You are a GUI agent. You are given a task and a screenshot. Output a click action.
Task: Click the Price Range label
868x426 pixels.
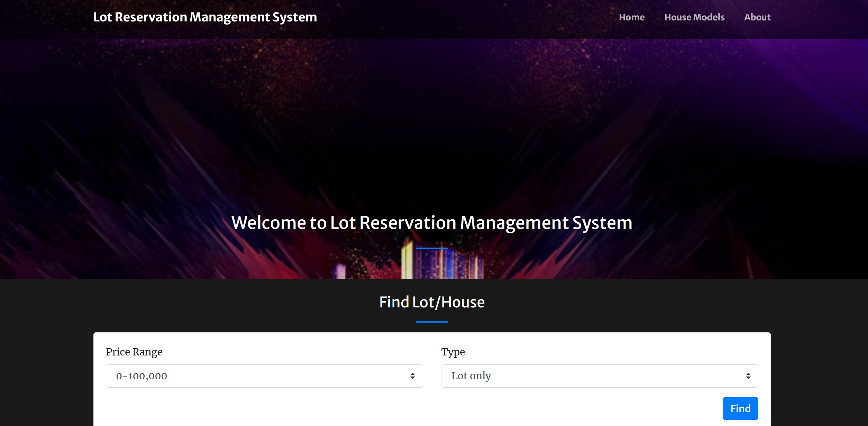[x=134, y=352]
